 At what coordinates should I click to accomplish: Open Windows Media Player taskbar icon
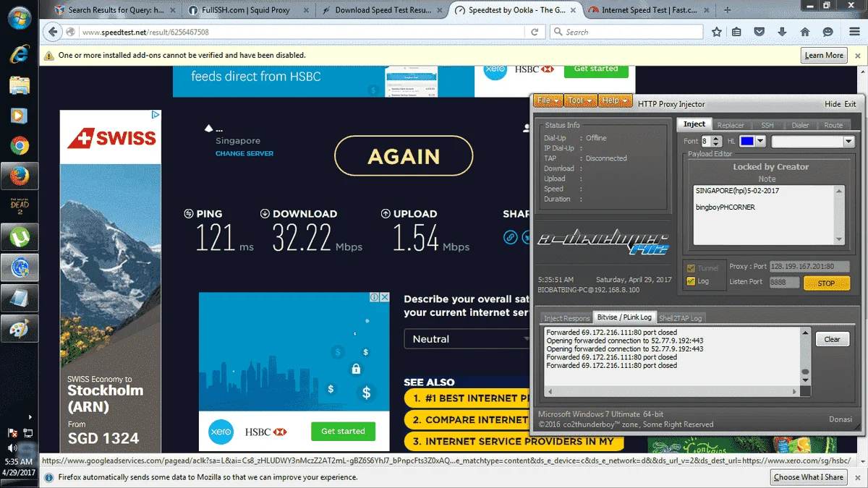click(x=19, y=115)
